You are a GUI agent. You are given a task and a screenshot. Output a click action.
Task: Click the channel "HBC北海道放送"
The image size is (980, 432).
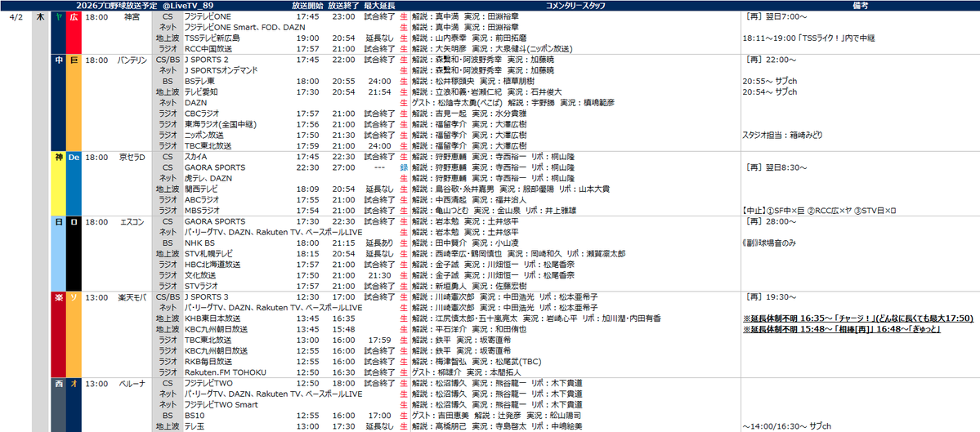pyautogui.click(x=213, y=264)
